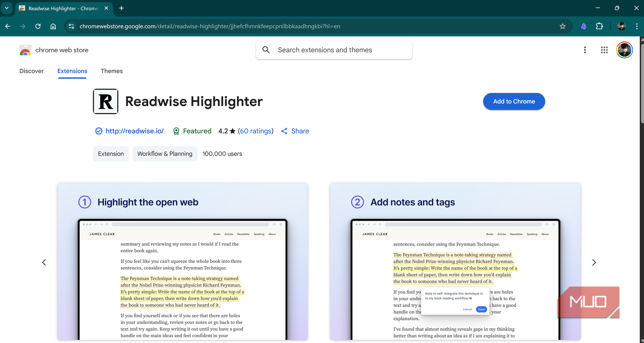Click the Add to Chrome button
Screen dimensions: 644x343
514,102
